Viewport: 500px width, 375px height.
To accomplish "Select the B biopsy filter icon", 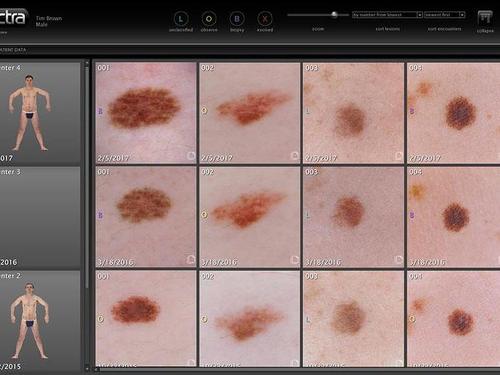I will coord(237,19).
